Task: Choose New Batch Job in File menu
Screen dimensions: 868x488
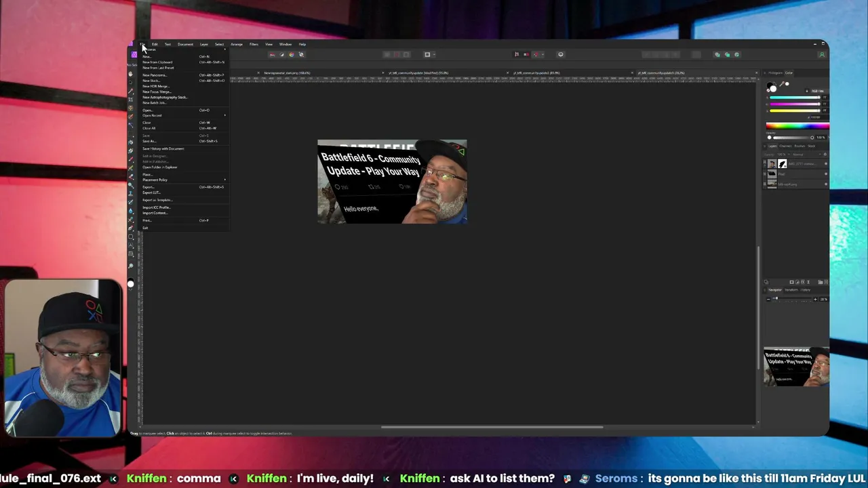Action: [x=184, y=103]
